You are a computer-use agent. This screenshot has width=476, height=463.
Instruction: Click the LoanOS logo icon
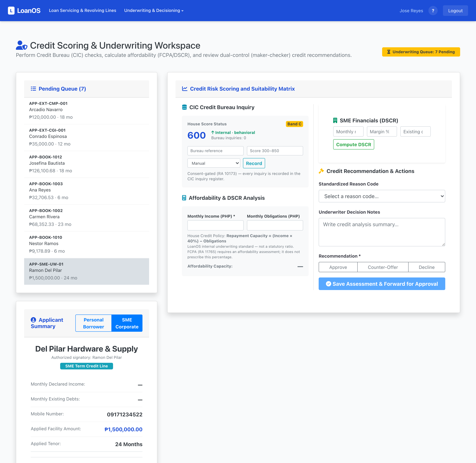click(11, 10)
